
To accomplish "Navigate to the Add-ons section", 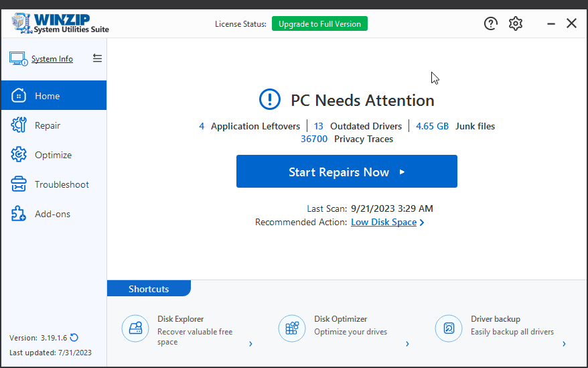I will (54, 214).
